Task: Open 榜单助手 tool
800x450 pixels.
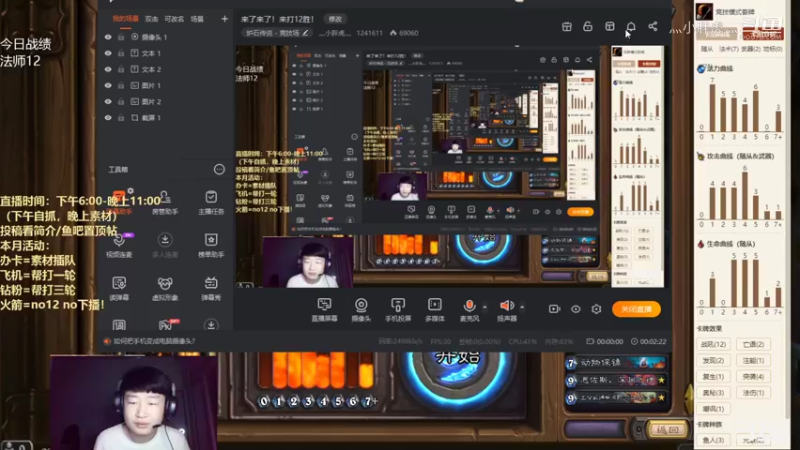Action: tap(211, 245)
